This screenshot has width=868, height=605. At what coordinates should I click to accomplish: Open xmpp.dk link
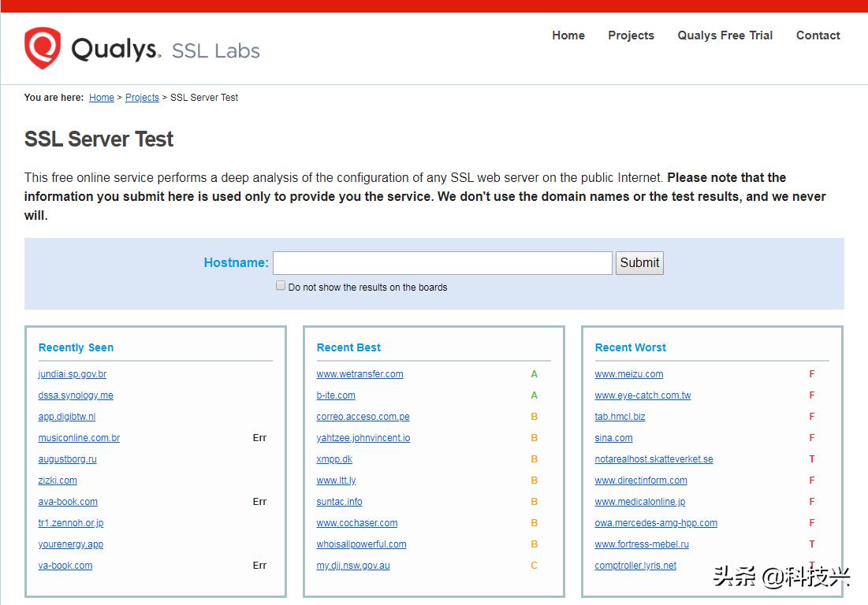click(x=333, y=459)
